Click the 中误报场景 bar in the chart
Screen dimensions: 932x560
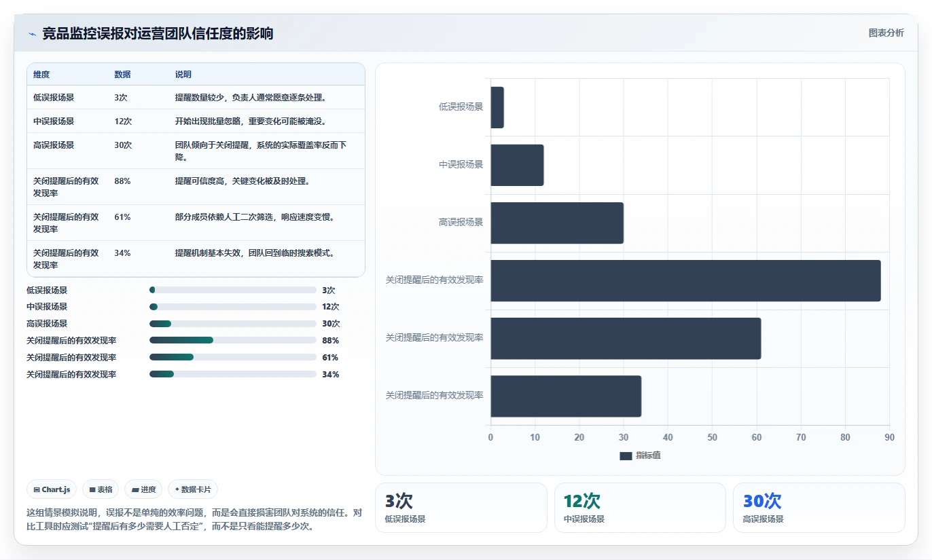click(x=517, y=165)
